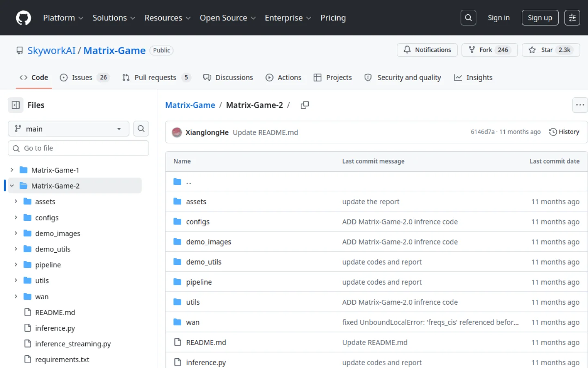Open the Projects tab
The width and height of the screenshot is (588, 368).
[333, 78]
